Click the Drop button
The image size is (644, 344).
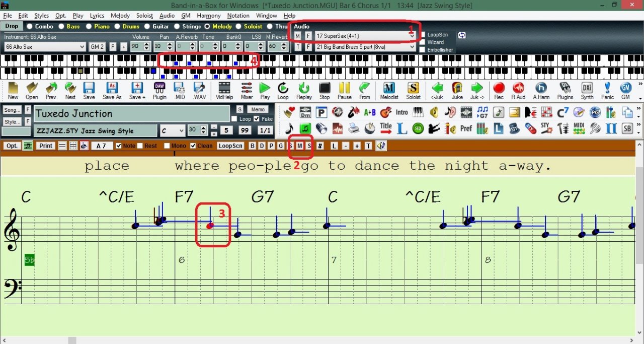click(12, 26)
